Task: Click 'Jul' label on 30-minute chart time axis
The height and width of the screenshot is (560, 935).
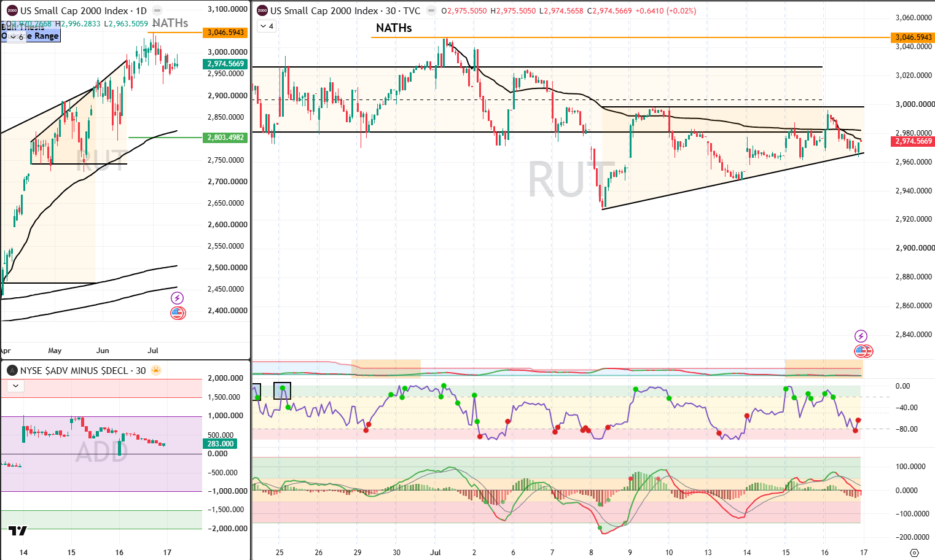Action: (x=436, y=553)
